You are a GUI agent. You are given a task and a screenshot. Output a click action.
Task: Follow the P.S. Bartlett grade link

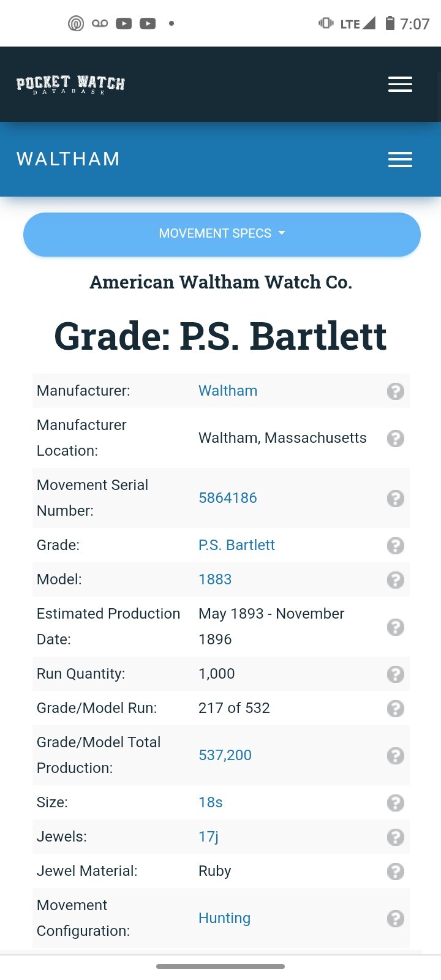(x=236, y=545)
